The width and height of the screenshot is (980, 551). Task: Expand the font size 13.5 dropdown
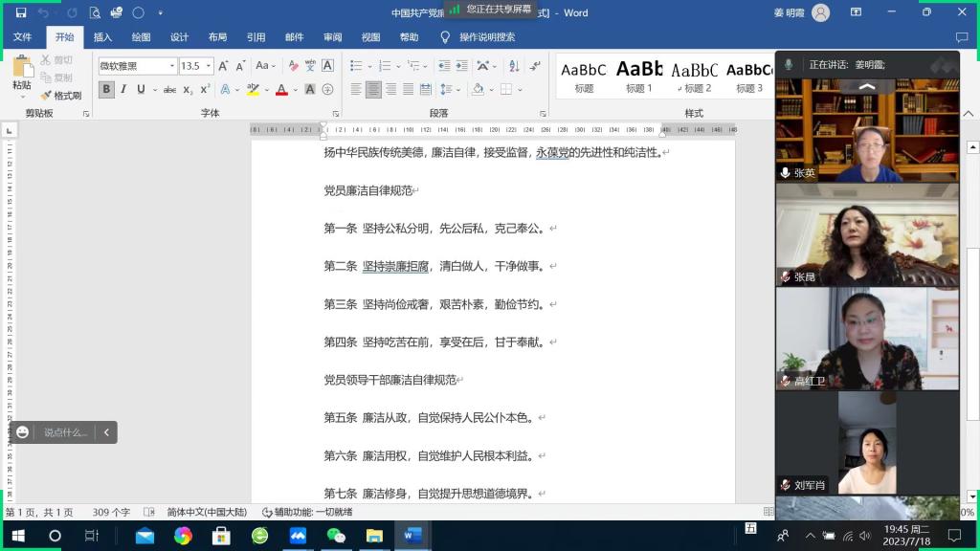(208, 66)
